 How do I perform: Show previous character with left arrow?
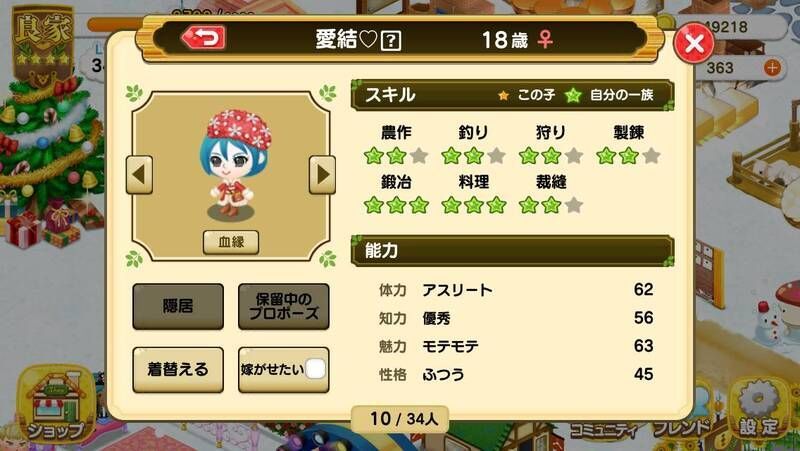[x=139, y=175]
